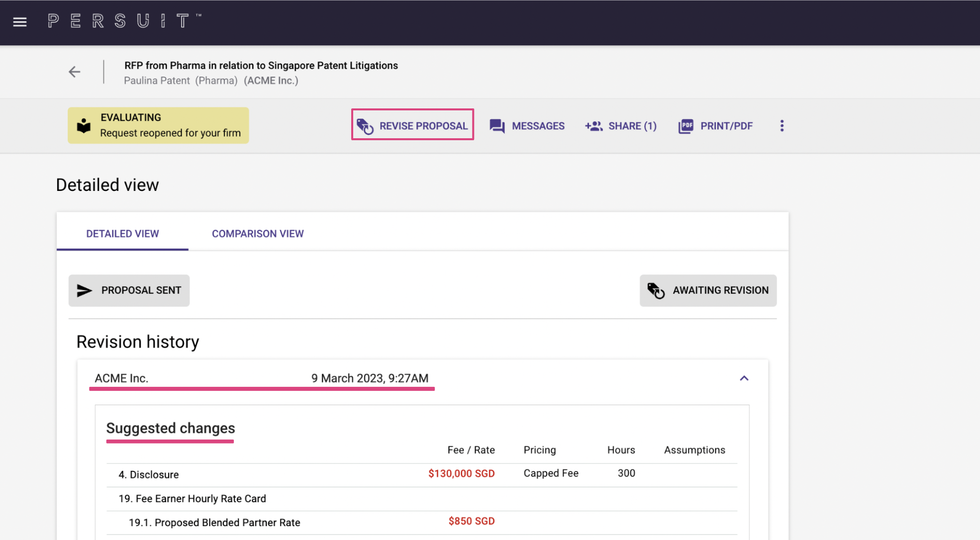The height and width of the screenshot is (540, 980).
Task: Click the Fee / Rate column header
Action: point(471,450)
